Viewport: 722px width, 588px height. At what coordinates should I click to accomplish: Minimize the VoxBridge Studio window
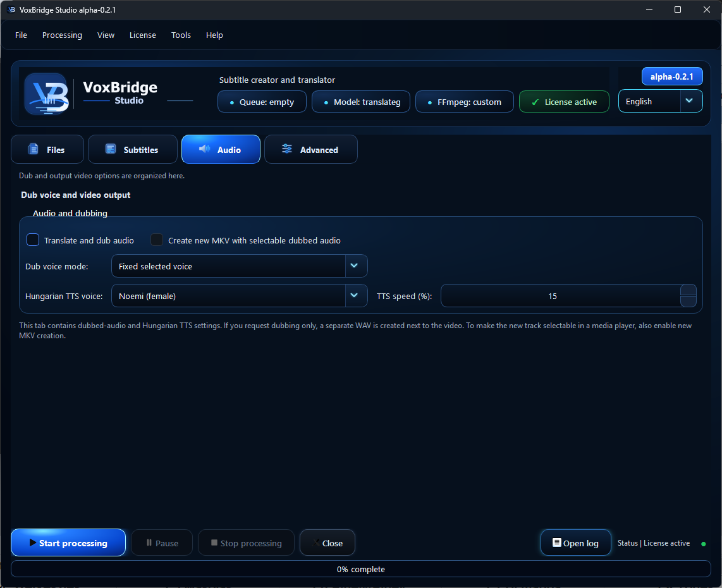[x=649, y=9]
